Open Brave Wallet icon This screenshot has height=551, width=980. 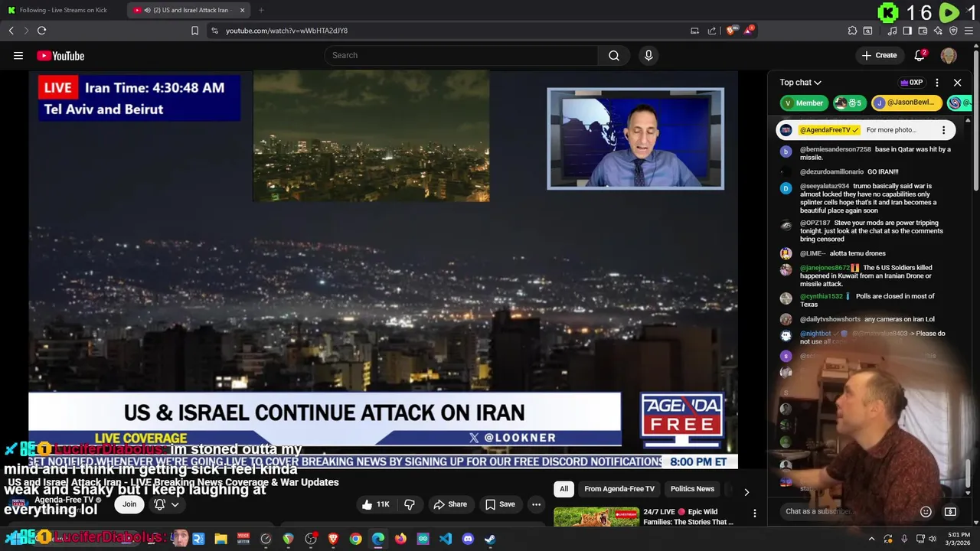pyautogui.click(x=923, y=31)
